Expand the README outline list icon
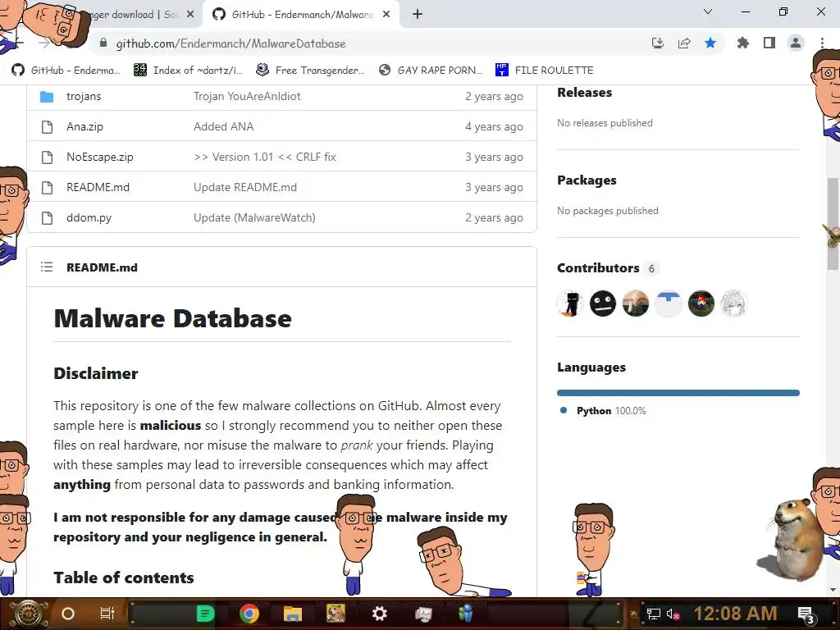The width and height of the screenshot is (840, 630). point(47,267)
